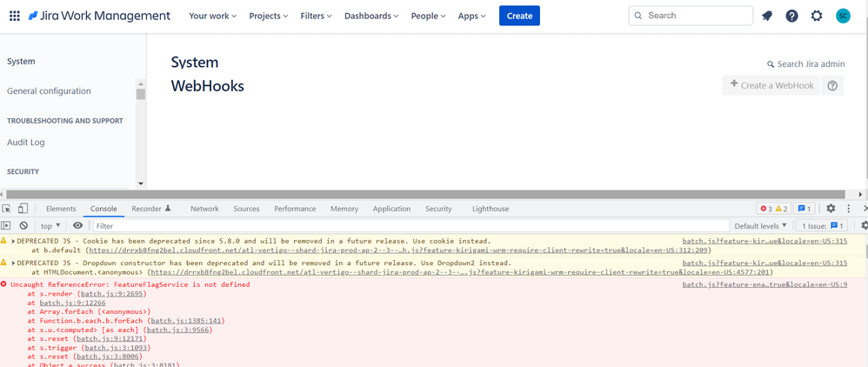
Task: Click the red error count badge
Action: (765, 209)
